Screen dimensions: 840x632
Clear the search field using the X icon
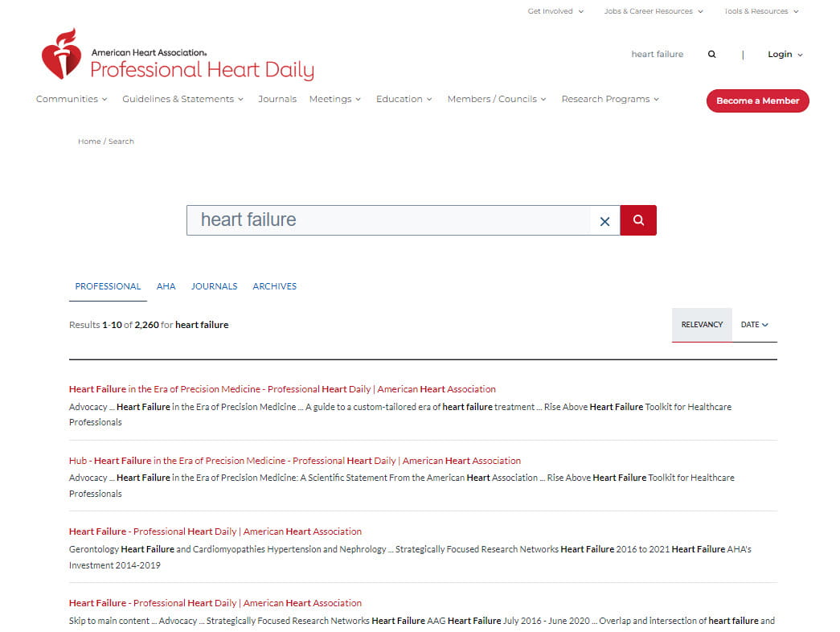click(604, 220)
